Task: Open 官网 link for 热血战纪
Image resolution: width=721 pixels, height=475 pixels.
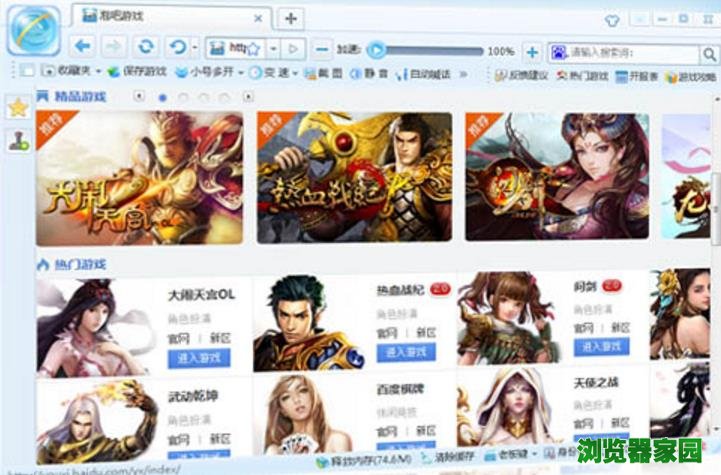Action: coord(387,332)
